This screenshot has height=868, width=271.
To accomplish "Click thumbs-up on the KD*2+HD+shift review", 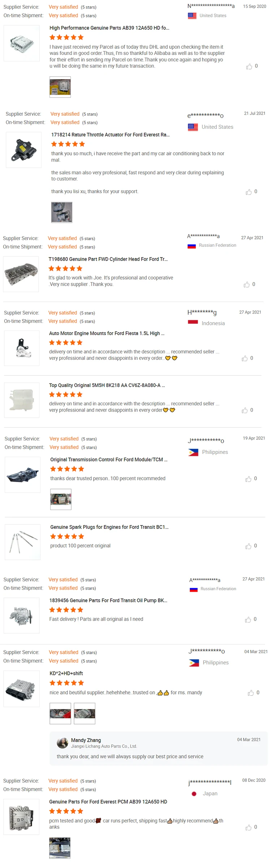I will point(251,693).
